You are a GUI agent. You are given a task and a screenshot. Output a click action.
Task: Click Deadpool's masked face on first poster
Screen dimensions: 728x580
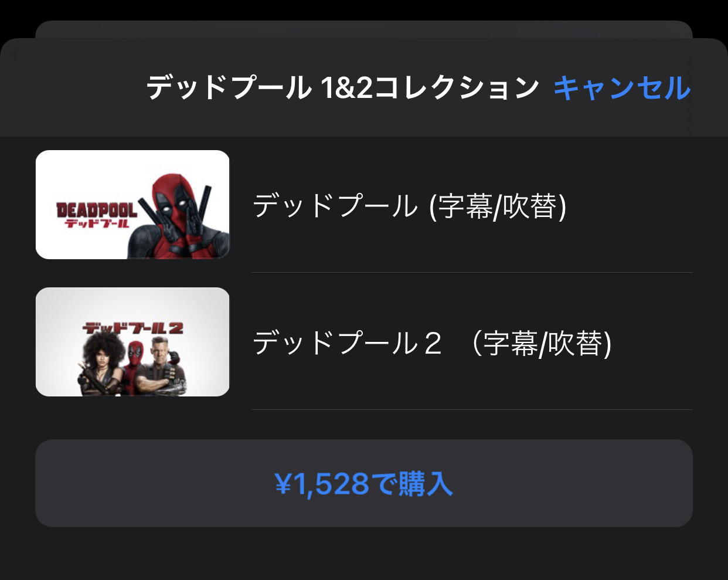174,201
